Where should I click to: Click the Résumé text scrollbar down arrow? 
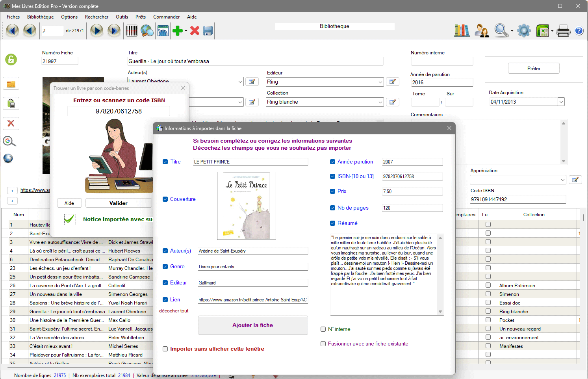pos(440,312)
